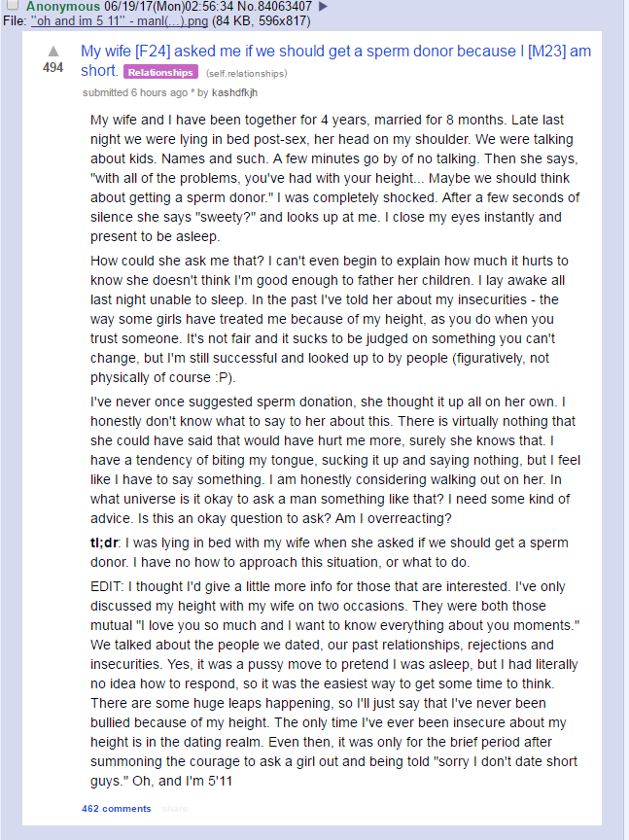Click the "submitted 6 hours ago" timestamp
This screenshot has width=629, height=840.
tap(135, 92)
